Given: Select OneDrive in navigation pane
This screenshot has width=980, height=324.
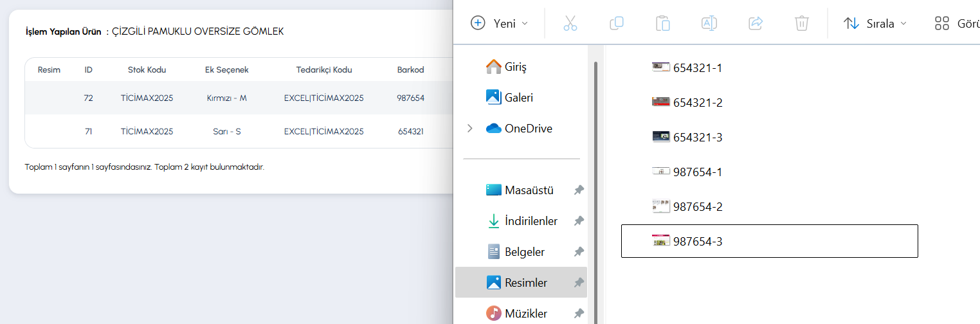Looking at the screenshot, I should [520, 129].
